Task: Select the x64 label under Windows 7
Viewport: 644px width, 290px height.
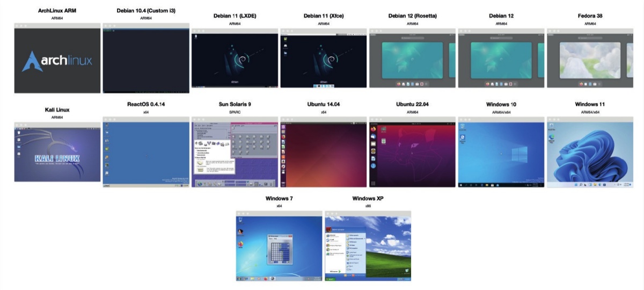Action: point(279,206)
